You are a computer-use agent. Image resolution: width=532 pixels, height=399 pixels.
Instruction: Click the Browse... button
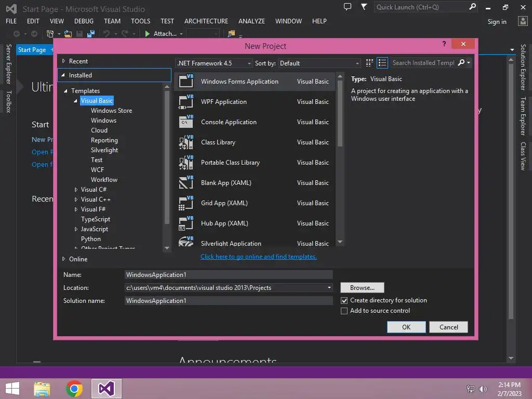point(362,288)
